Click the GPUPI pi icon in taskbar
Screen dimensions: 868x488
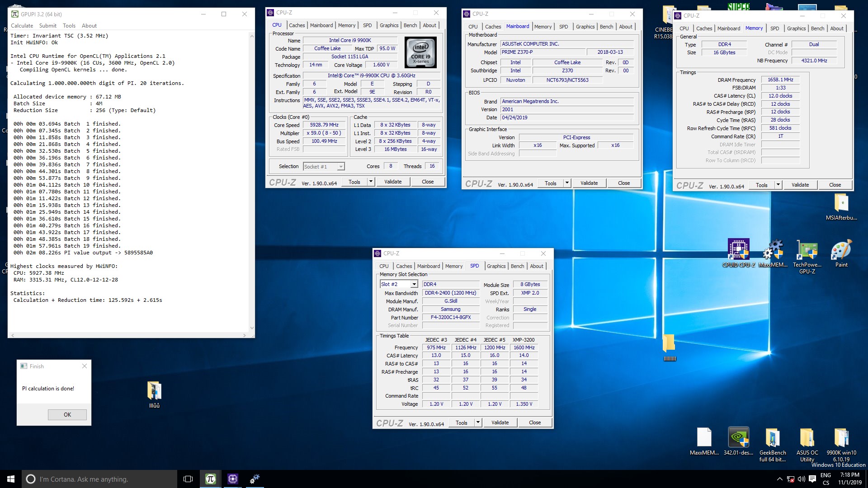(x=210, y=479)
